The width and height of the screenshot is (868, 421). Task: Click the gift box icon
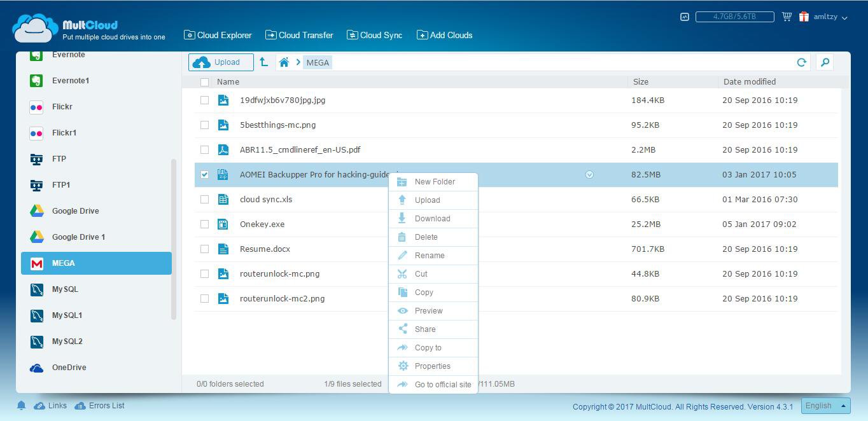tap(804, 17)
